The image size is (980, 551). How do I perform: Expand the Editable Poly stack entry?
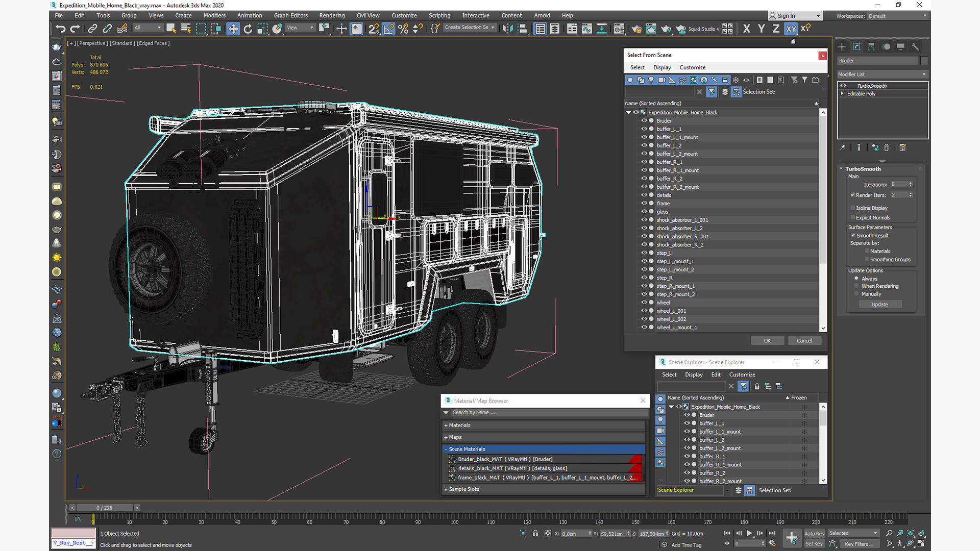842,94
